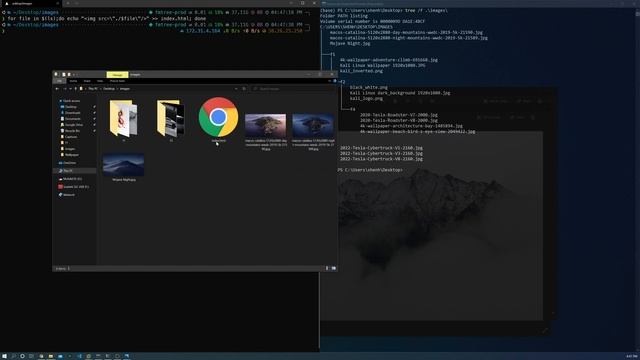Open Task View on taskbar
640x360 pixels.
click(31, 356)
